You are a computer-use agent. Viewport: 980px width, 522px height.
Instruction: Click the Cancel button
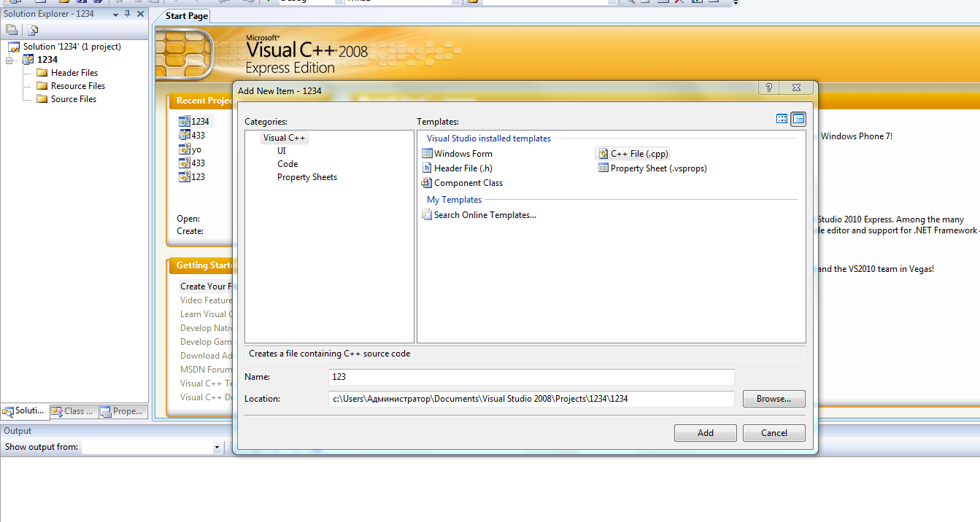click(x=773, y=433)
